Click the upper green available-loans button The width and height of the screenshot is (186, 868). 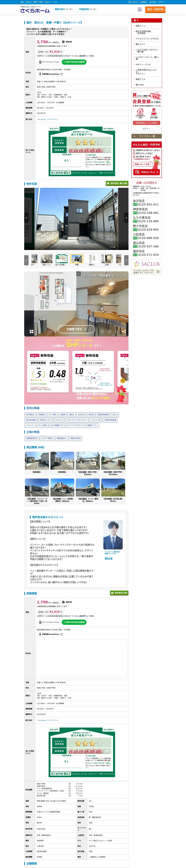pyautogui.click(x=74, y=62)
